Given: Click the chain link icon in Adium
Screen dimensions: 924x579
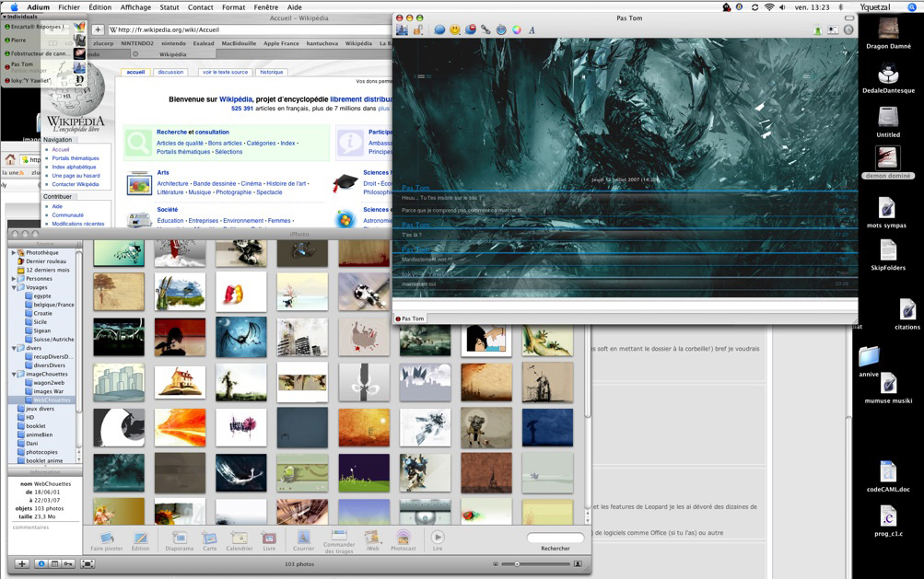Looking at the screenshot, I should pos(485,29).
